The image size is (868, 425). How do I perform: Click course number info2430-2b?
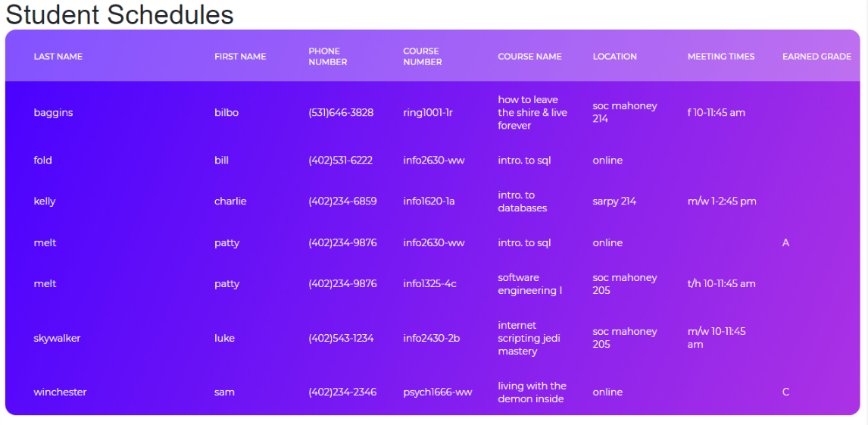[x=431, y=338]
